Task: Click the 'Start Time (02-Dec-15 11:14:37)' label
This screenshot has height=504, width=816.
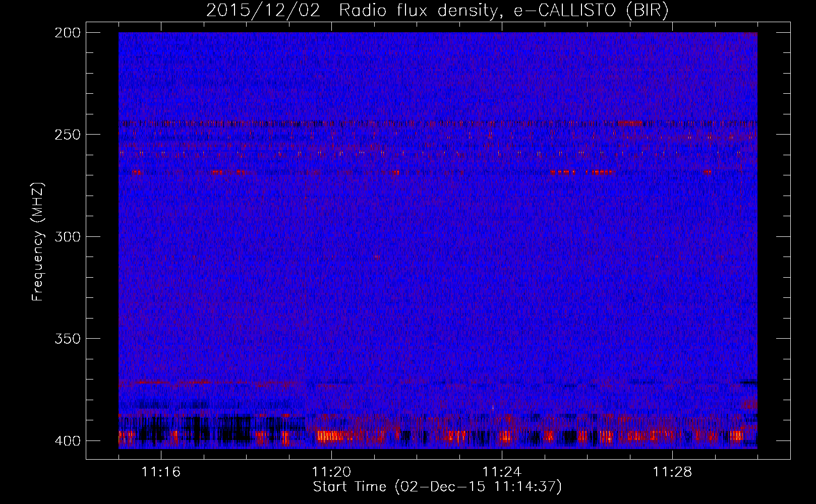Action: tap(437, 487)
